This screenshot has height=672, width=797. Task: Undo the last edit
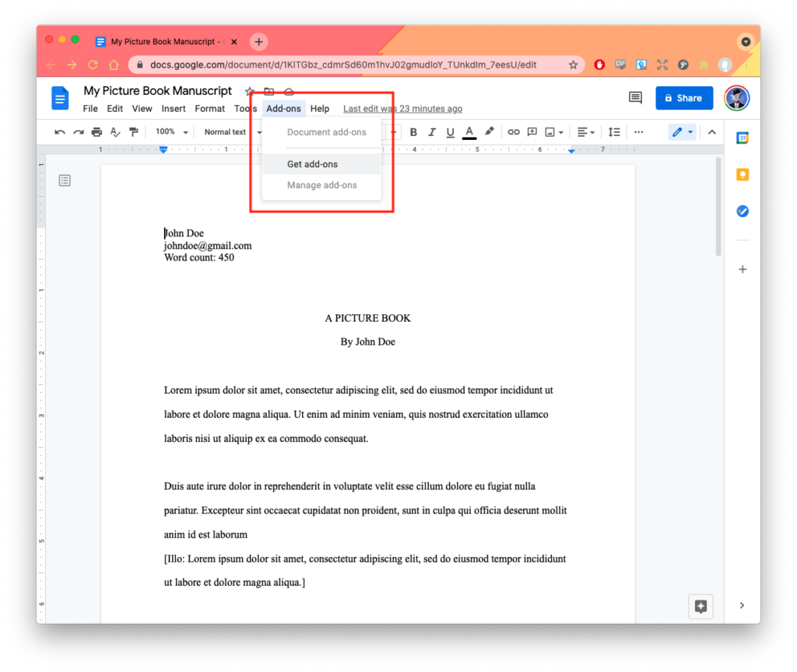point(60,131)
